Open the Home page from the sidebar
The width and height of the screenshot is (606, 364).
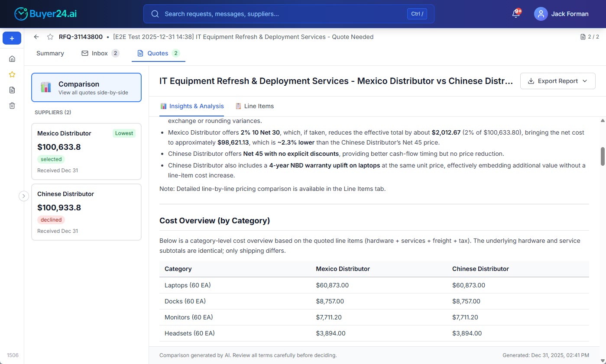click(x=12, y=58)
